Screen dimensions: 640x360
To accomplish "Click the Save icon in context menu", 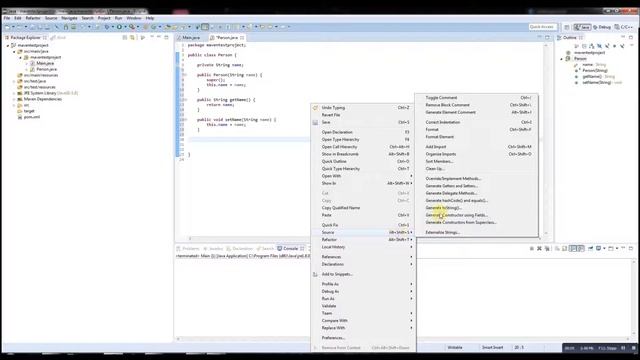I will tap(315, 122).
